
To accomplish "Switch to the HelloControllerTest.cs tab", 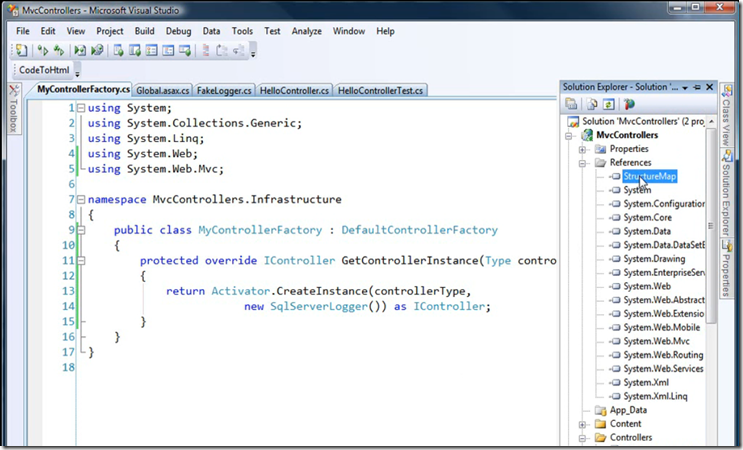I will [381, 90].
